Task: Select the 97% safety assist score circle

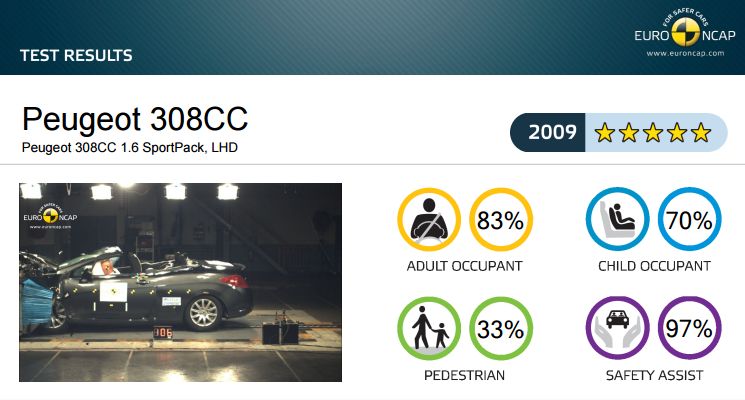Action: pyautogui.click(x=689, y=328)
